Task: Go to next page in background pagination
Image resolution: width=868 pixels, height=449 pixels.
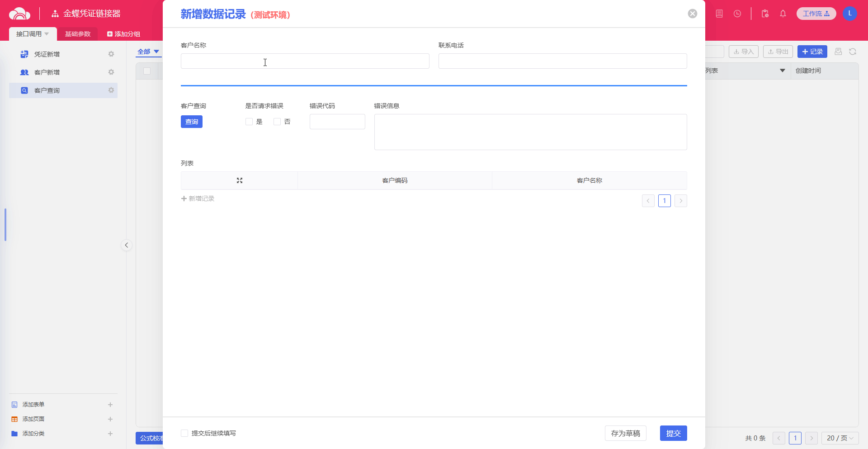Action: (x=811, y=438)
